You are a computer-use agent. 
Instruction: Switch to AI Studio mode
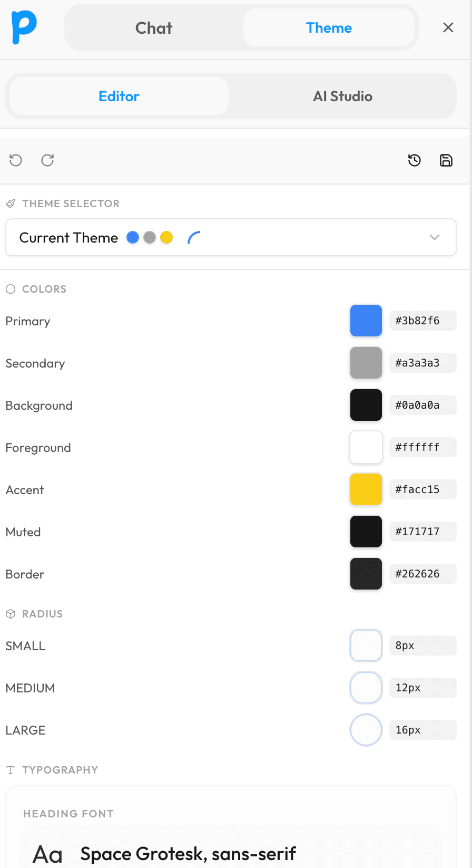pyautogui.click(x=342, y=97)
